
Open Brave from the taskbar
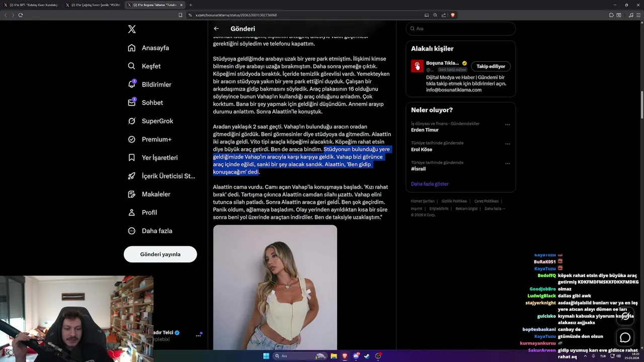(345, 356)
